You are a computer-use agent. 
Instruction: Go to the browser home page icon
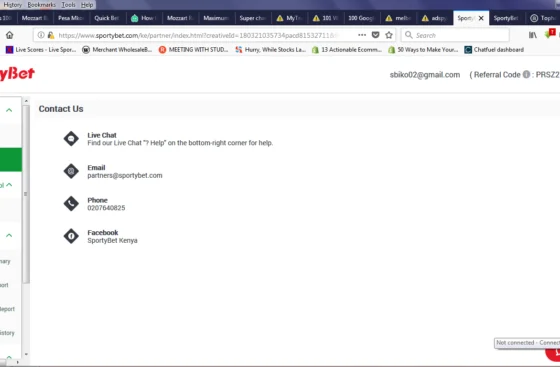(10, 35)
